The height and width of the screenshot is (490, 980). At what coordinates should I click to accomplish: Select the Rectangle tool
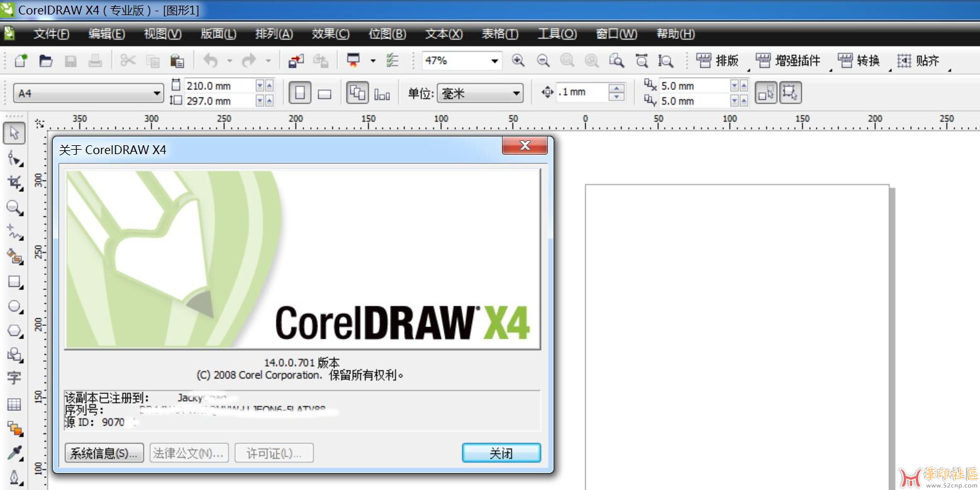14,281
